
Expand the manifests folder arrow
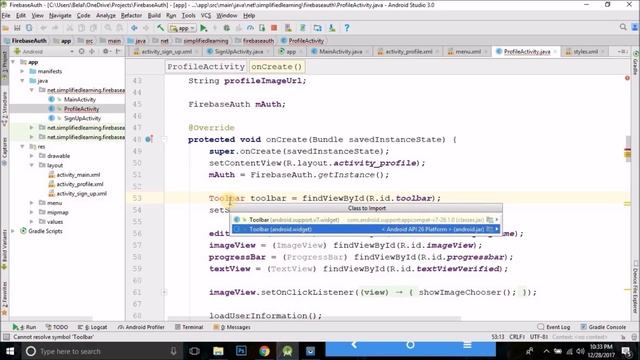click(x=22, y=71)
